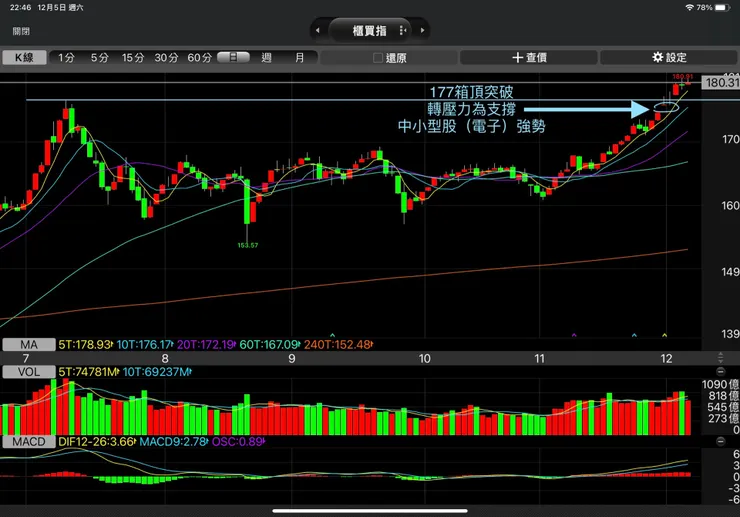Switch to 5分 timeframe
740x517 pixels.
[100, 58]
